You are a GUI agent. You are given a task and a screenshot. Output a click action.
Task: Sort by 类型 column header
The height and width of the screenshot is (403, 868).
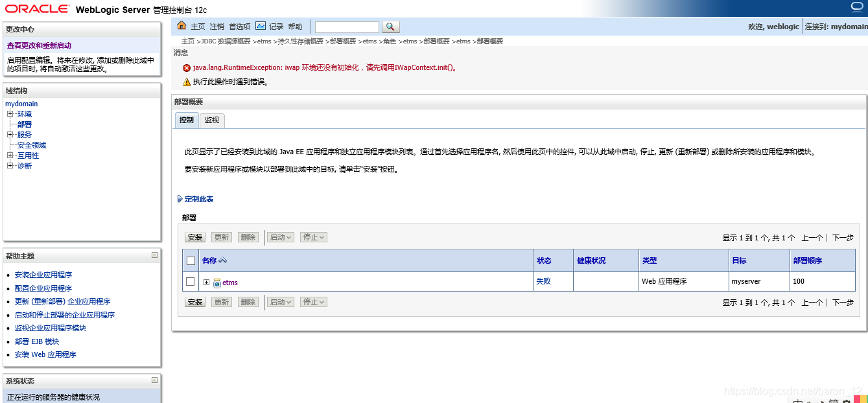point(650,260)
